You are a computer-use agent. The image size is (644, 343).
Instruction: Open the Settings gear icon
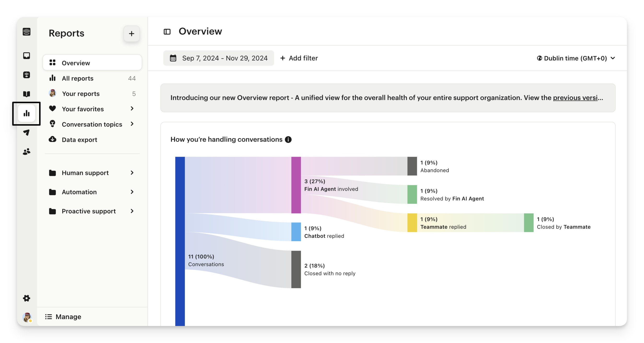pos(26,298)
